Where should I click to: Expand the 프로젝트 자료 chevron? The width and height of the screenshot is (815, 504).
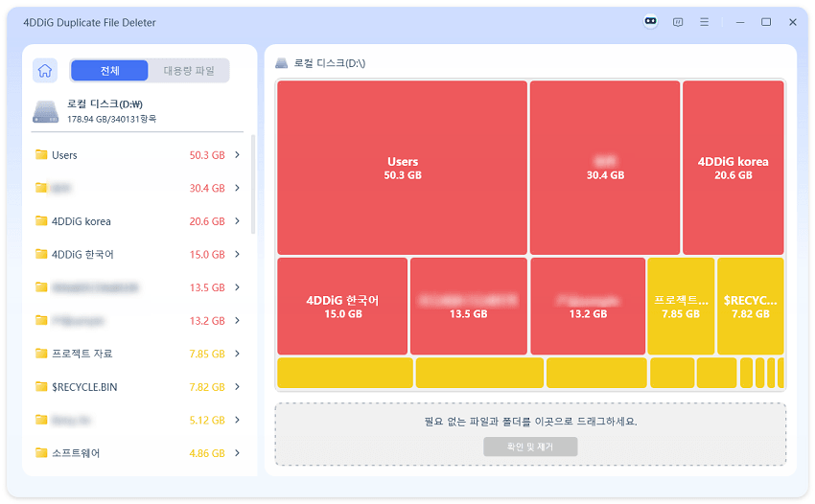pos(237,354)
